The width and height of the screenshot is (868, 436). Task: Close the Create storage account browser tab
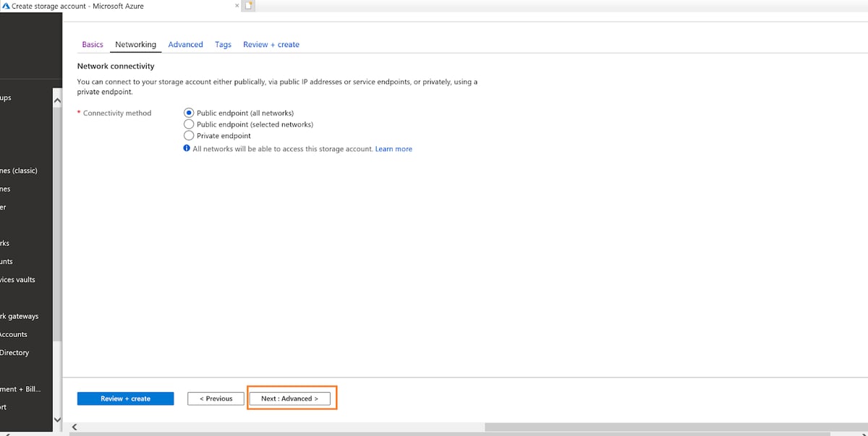coord(237,6)
